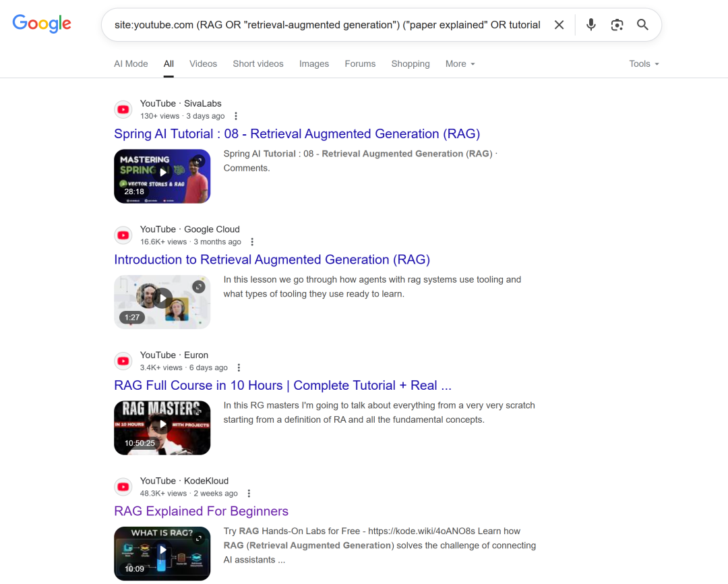The image size is (728, 584).
Task: Clear the search query with X icon
Action: 559,25
